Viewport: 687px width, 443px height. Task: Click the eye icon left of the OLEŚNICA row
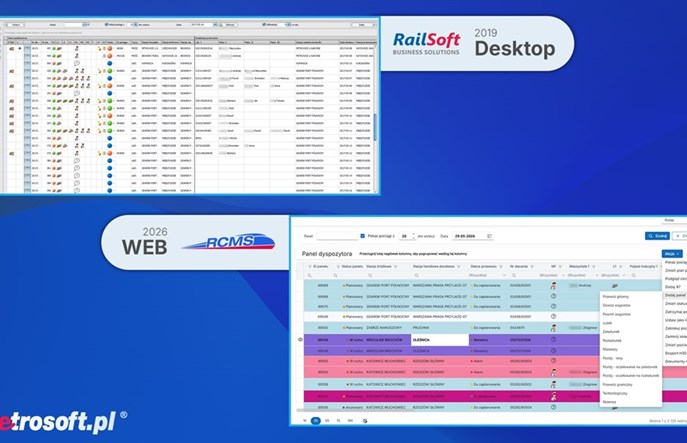tap(300, 340)
